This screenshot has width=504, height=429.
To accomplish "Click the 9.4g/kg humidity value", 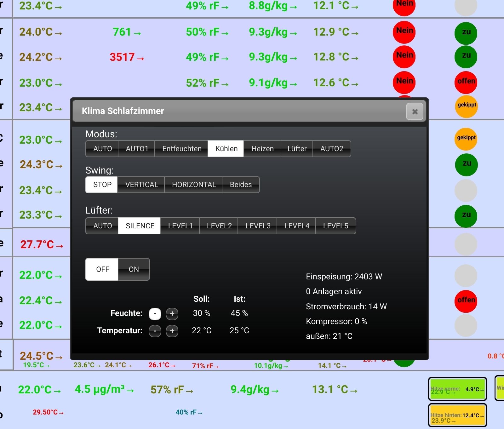I will pyautogui.click(x=255, y=390).
